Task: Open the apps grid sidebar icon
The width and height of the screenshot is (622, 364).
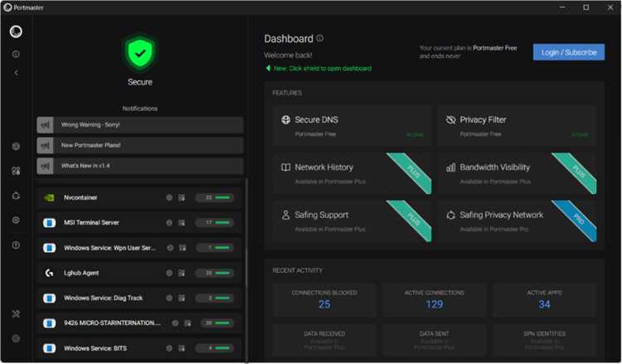Action: coord(16,171)
